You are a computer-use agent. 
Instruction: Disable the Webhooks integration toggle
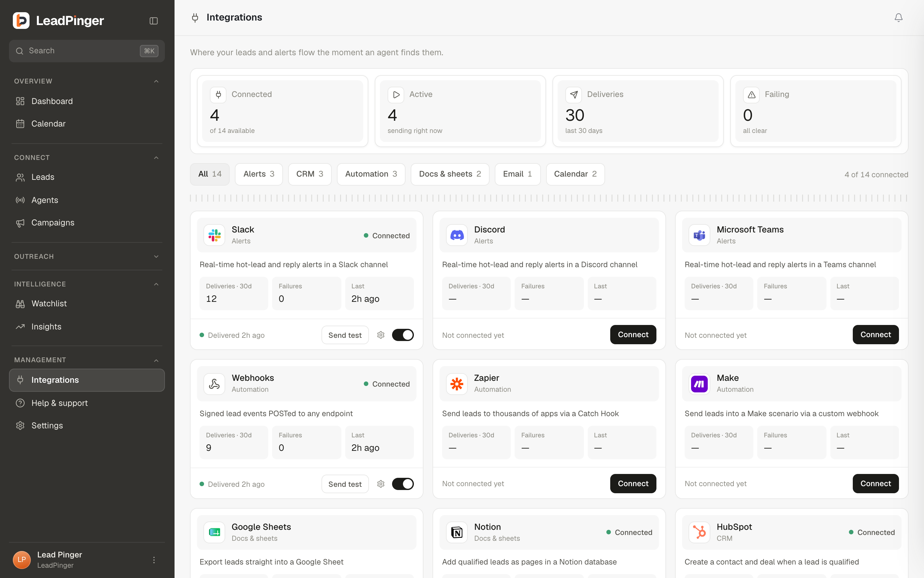point(403,484)
